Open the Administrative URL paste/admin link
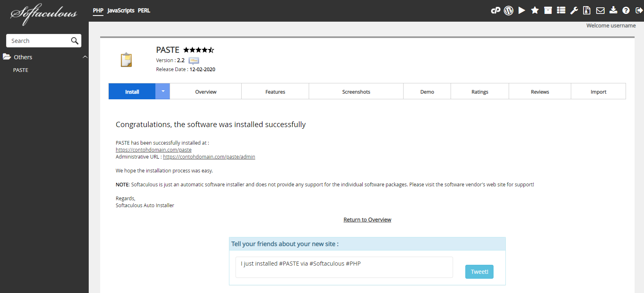This screenshot has width=644, height=293. pyautogui.click(x=209, y=157)
